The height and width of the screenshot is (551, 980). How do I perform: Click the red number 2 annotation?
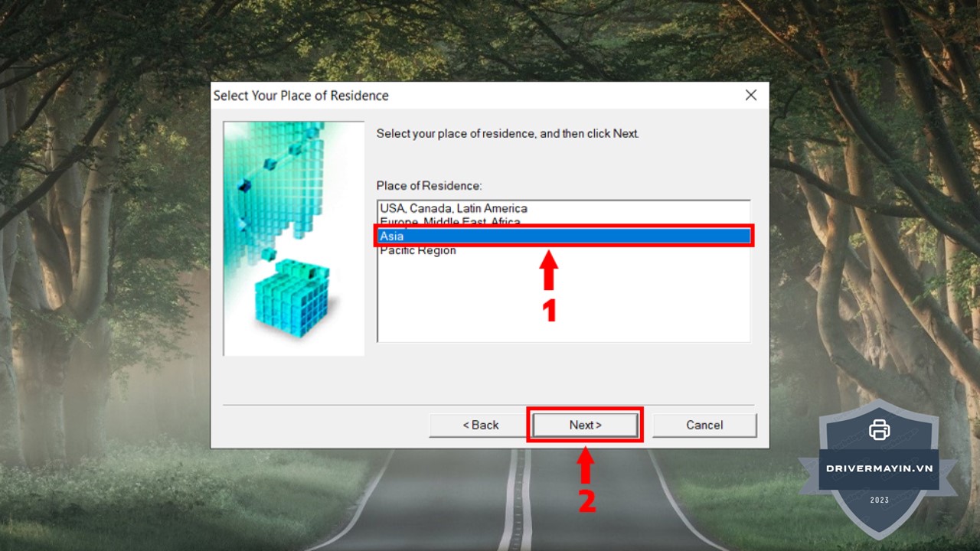tap(586, 500)
